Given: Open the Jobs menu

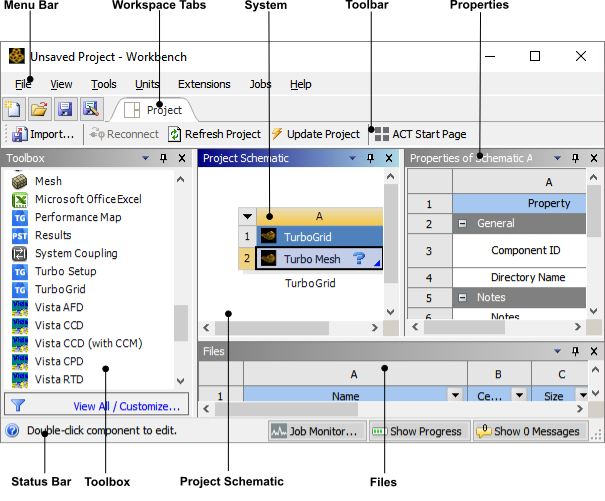Looking at the screenshot, I should pyautogui.click(x=260, y=84).
